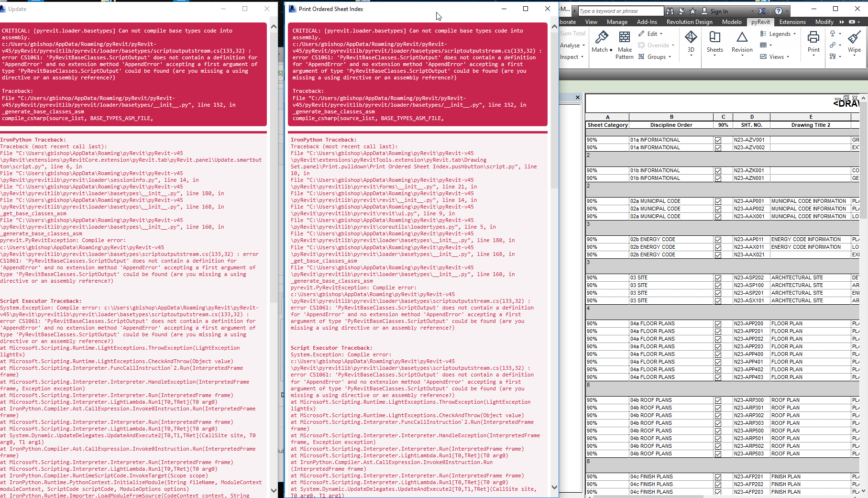The width and height of the screenshot is (868, 498).
Task: Select the Wipe tool
Action: tap(855, 41)
